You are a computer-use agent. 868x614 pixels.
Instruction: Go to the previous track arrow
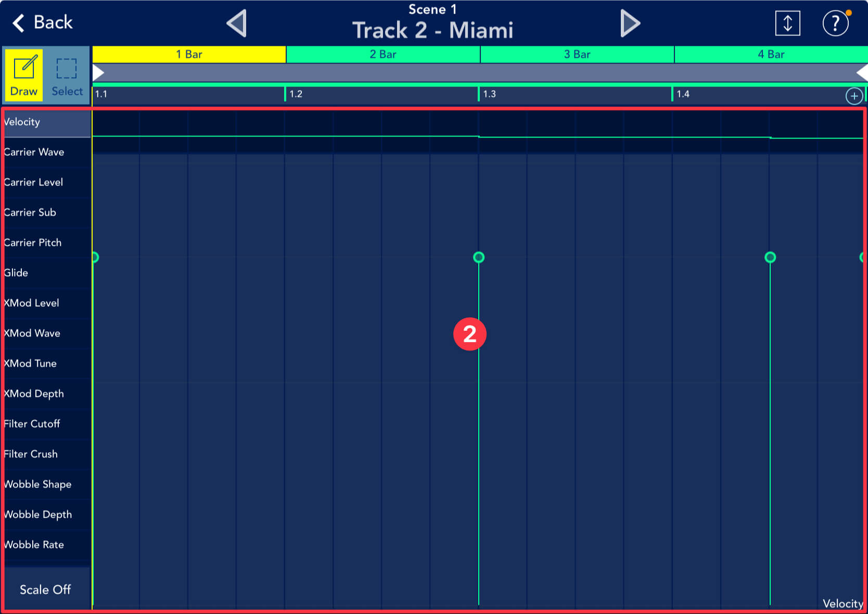[237, 24]
